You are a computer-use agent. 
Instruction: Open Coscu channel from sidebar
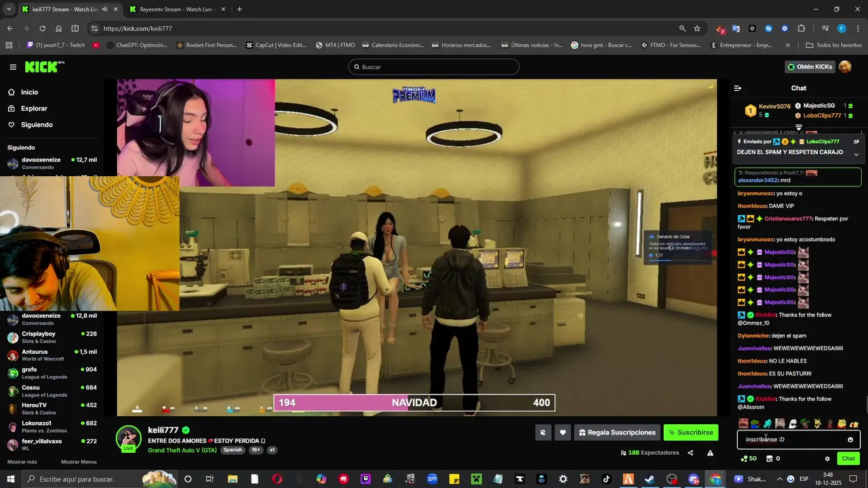[52, 391]
